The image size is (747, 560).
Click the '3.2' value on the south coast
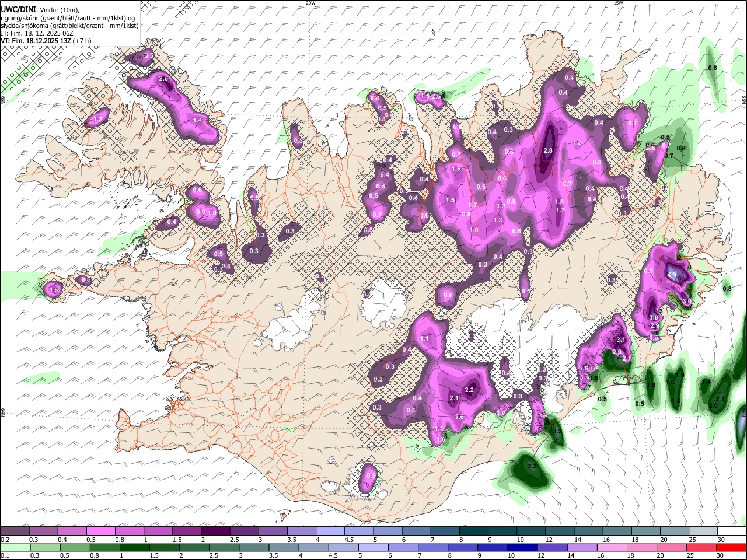(x=557, y=432)
